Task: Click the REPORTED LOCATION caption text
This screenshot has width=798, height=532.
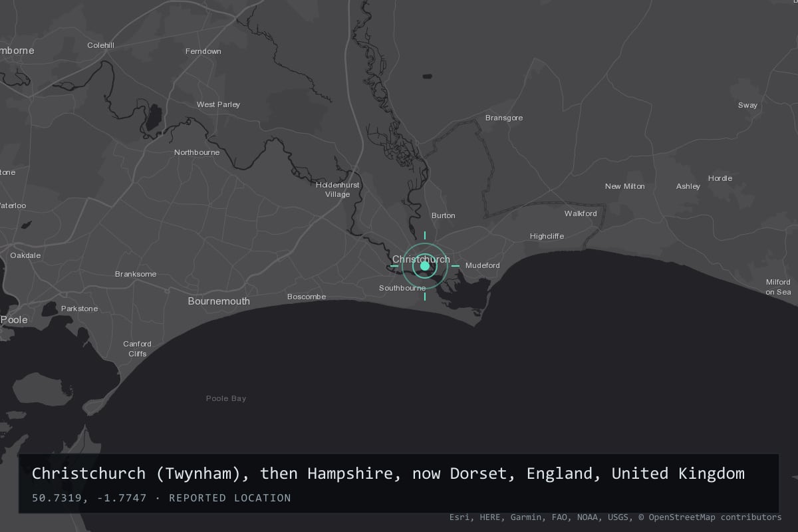Action: point(230,498)
